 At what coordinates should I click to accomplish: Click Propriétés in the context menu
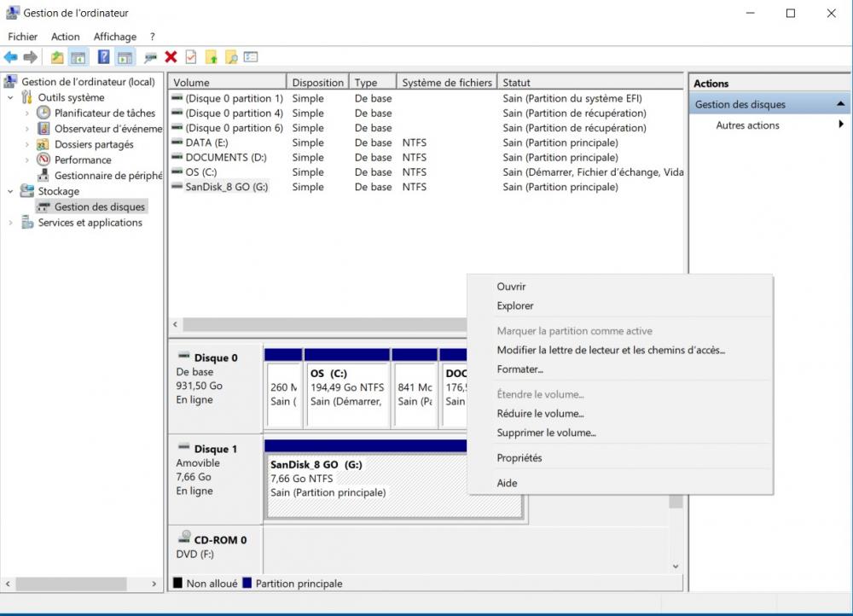(519, 458)
